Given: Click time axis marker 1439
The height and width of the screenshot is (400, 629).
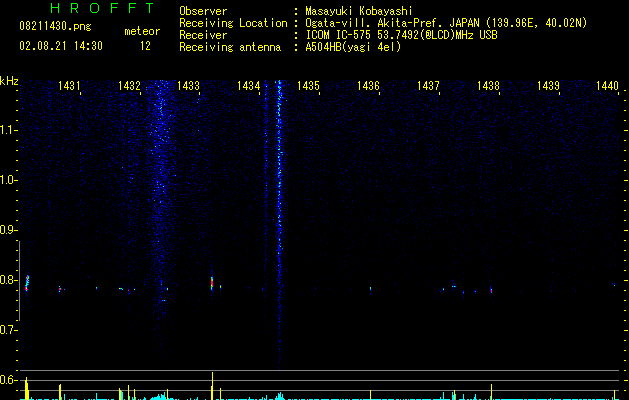Looking at the screenshot, I should (x=548, y=86).
